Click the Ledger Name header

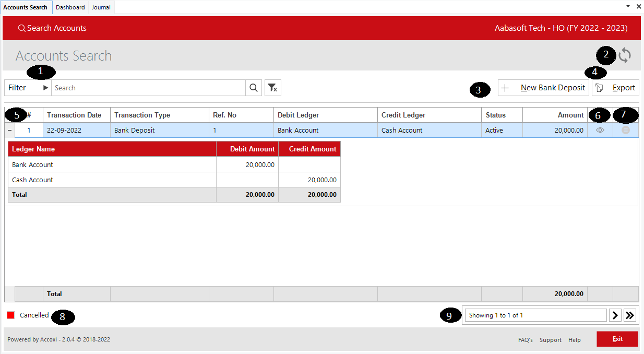[112, 149]
